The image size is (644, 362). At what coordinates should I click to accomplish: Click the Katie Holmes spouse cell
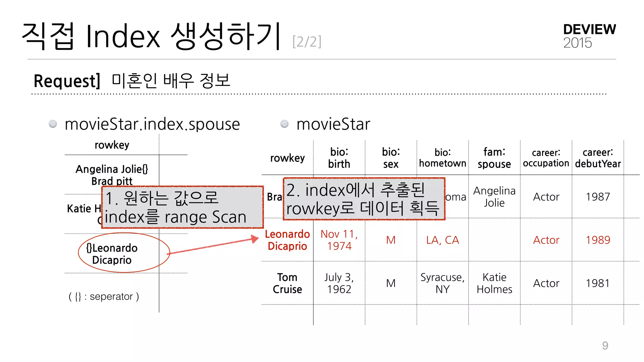tap(494, 283)
